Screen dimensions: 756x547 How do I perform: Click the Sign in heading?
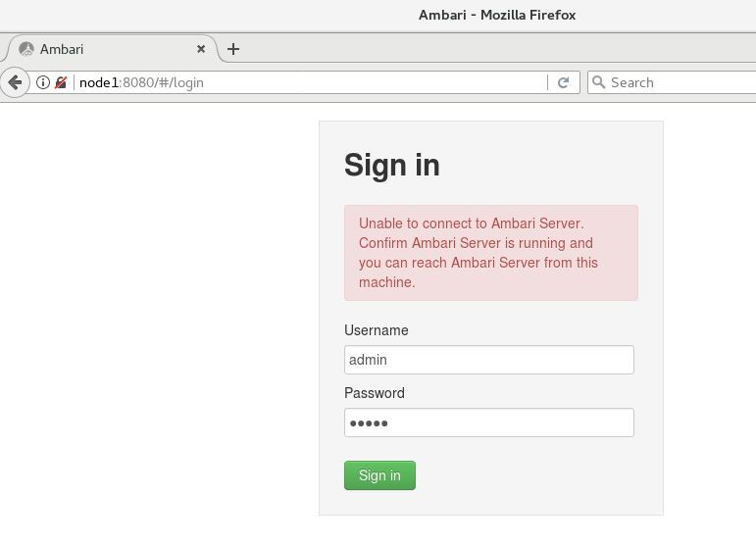click(391, 166)
